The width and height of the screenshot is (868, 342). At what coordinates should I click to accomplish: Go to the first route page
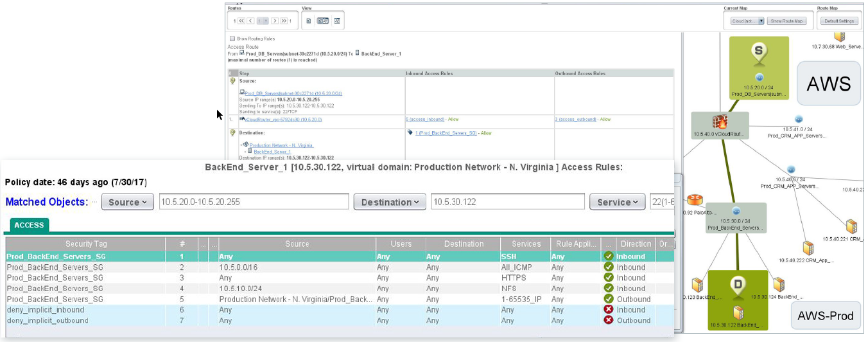tap(241, 21)
